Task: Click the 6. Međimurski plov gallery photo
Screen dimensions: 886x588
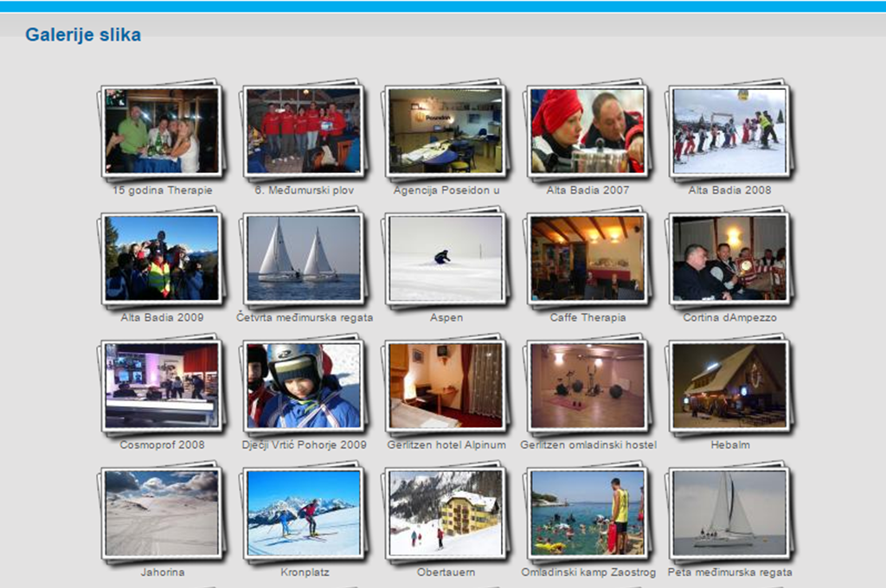Action: pos(303,131)
